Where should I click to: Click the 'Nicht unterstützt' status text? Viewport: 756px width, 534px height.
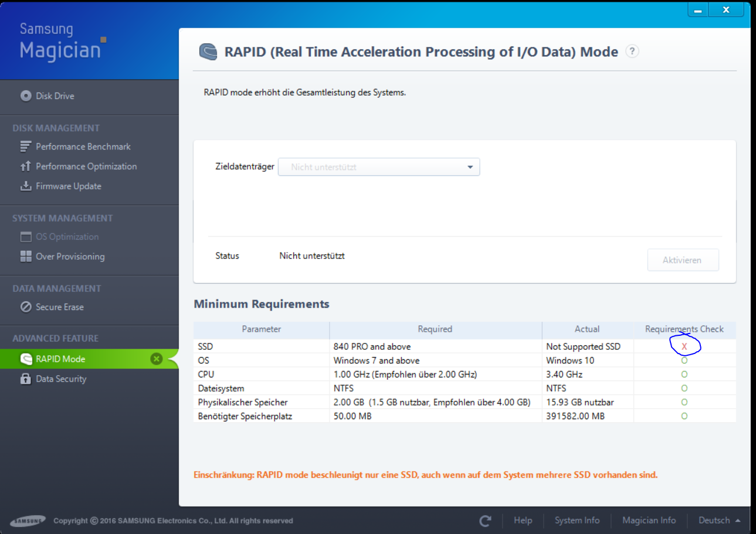312,256
